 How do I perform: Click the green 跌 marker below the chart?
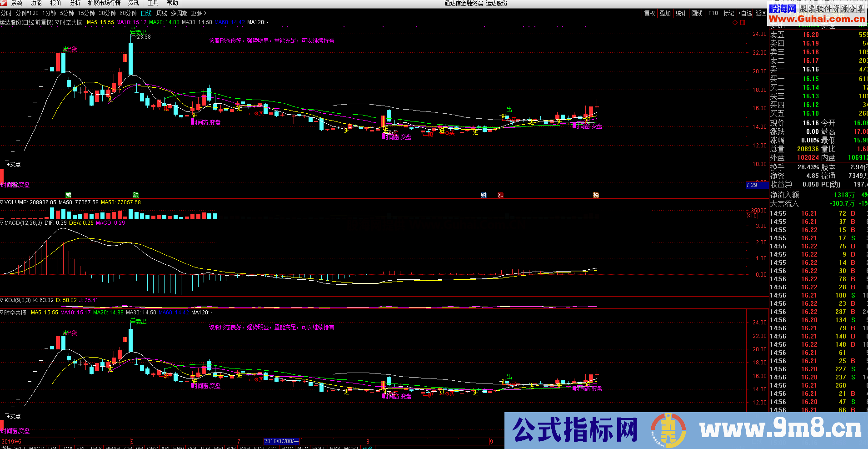(x=135, y=195)
